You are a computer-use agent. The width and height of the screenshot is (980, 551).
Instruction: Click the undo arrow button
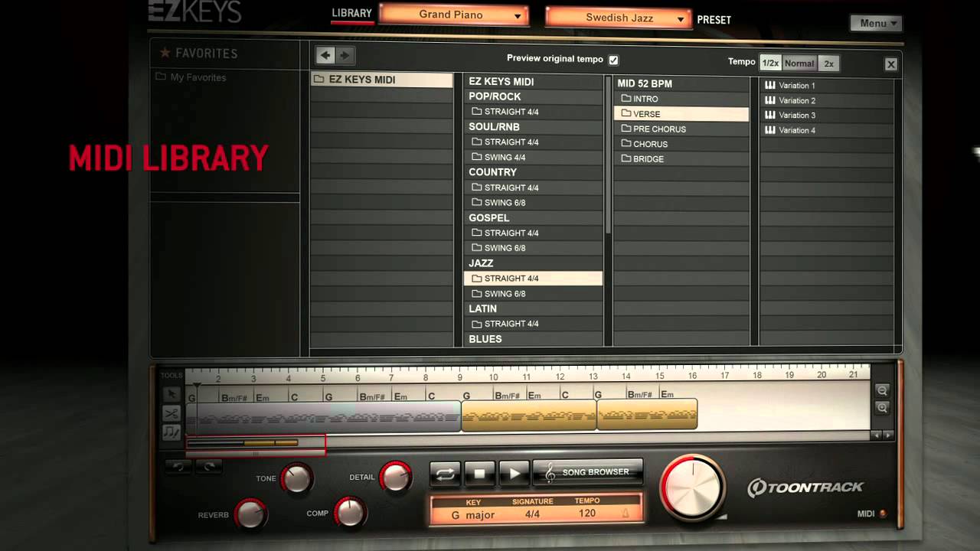click(x=178, y=465)
